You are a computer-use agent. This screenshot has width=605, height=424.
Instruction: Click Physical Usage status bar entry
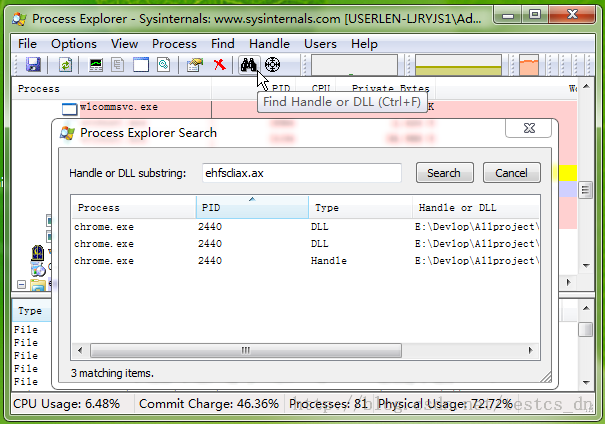(445, 404)
